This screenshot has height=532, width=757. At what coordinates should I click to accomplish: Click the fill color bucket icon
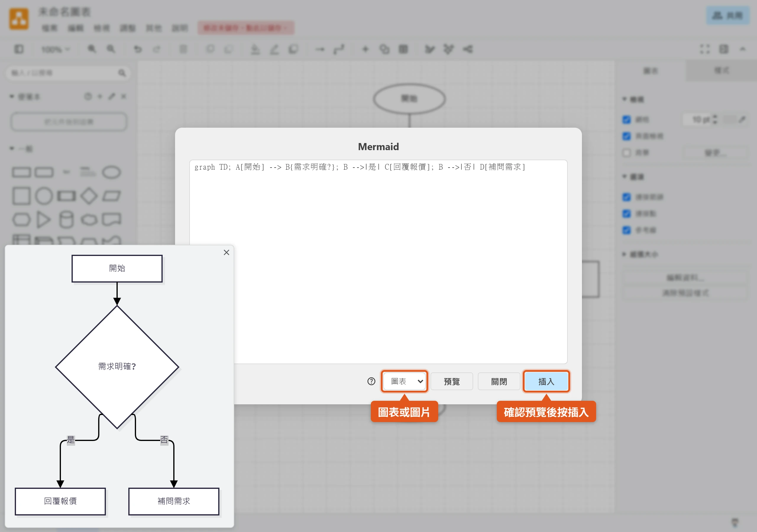[x=255, y=49]
